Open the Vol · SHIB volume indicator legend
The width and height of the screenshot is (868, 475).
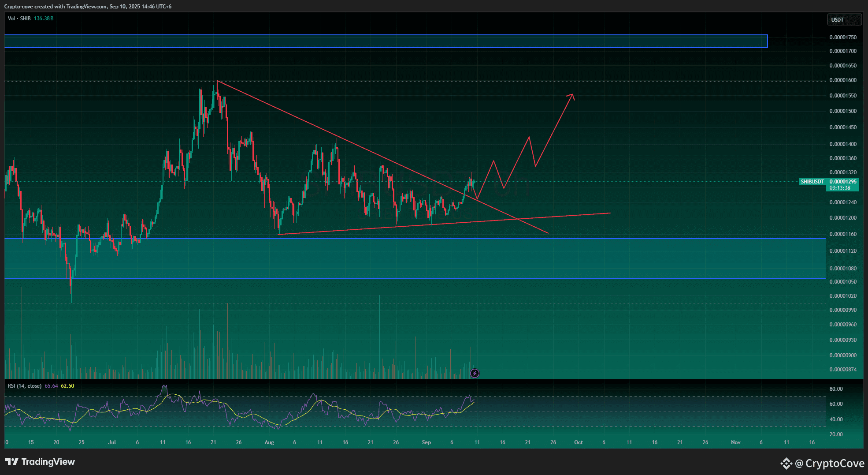pyautogui.click(x=20, y=19)
